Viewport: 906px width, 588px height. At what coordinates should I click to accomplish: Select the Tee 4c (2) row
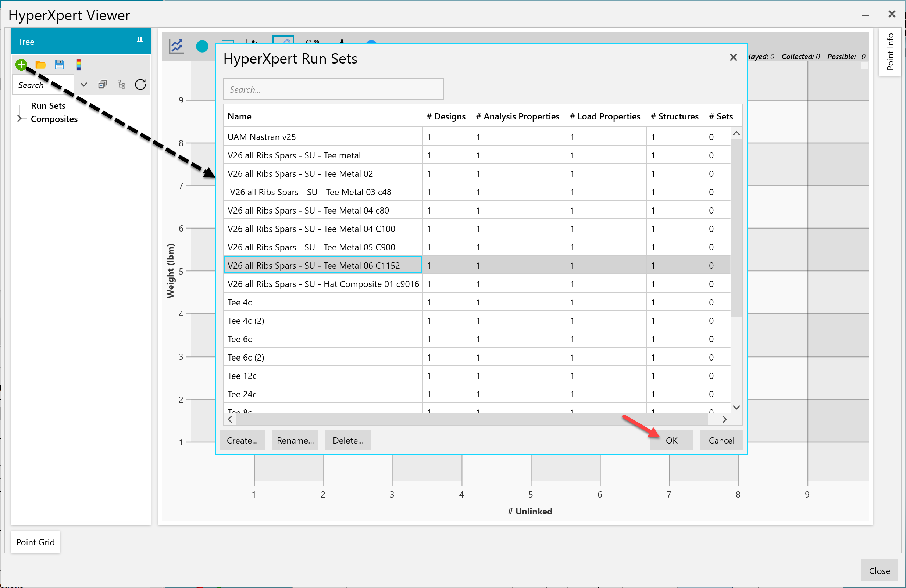[477, 320]
